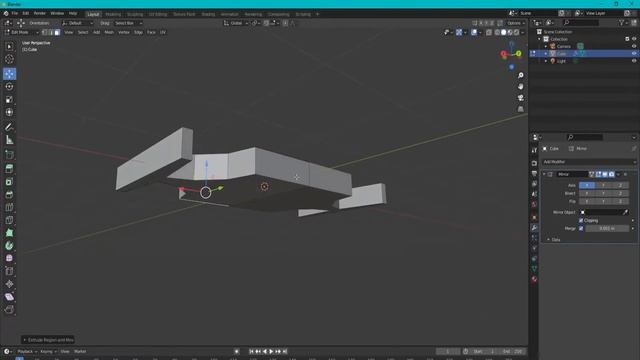640x360 pixels.
Task: Select the Bevel tool
Action: (9, 195)
